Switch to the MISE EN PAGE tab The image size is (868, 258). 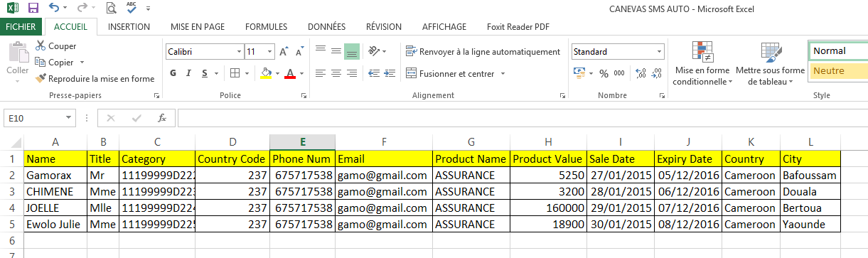[198, 27]
